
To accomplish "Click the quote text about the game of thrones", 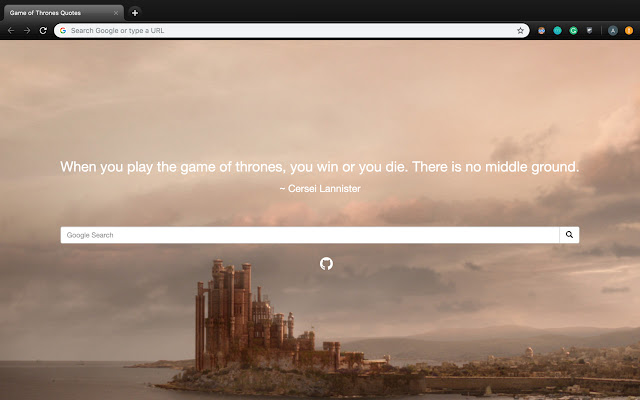I will pyautogui.click(x=320, y=167).
